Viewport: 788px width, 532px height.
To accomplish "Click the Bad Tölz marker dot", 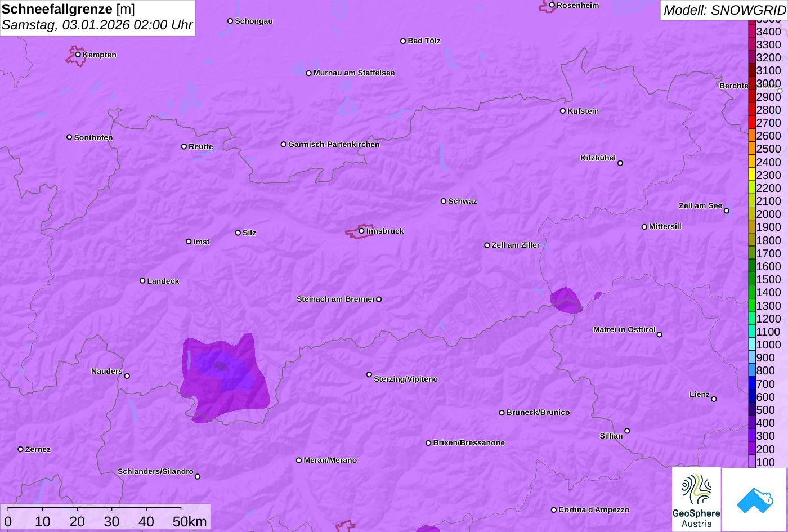I will click(x=403, y=41).
